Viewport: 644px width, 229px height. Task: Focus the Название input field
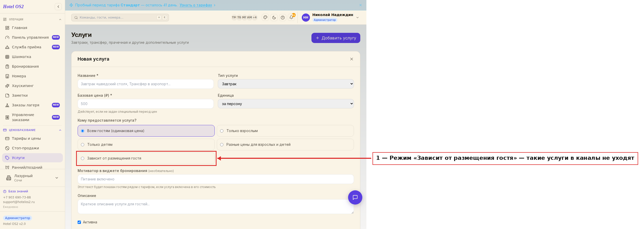pos(146,84)
